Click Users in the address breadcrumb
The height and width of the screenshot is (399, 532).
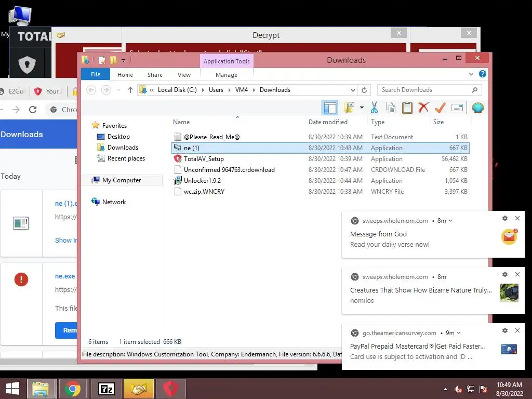tap(216, 90)
